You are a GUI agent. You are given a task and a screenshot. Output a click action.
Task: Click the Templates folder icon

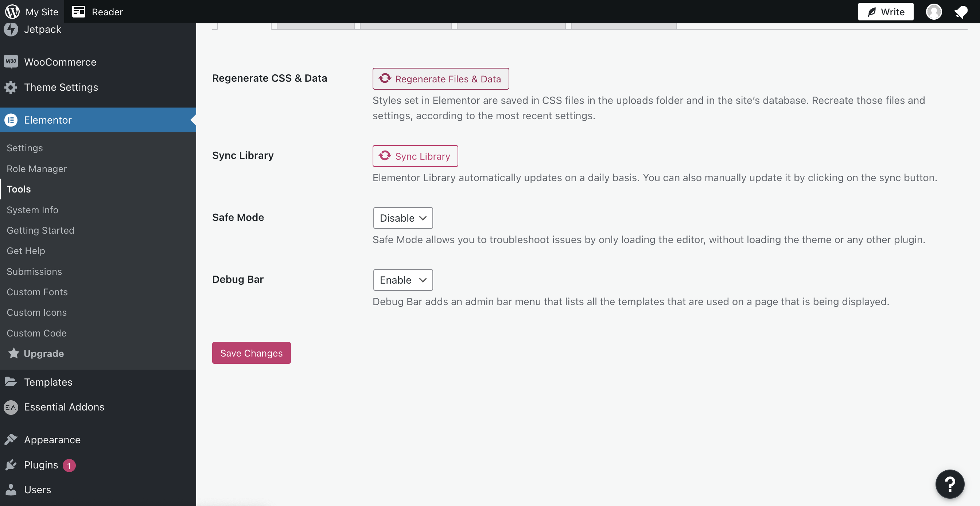pyautogui.click(x=11, y=382)
